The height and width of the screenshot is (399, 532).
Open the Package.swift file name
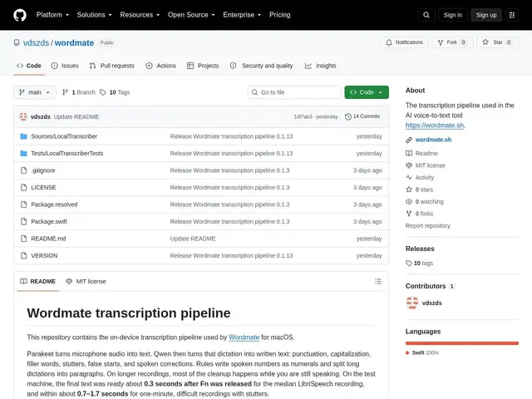pyautogui.click(x=49, y=222)
